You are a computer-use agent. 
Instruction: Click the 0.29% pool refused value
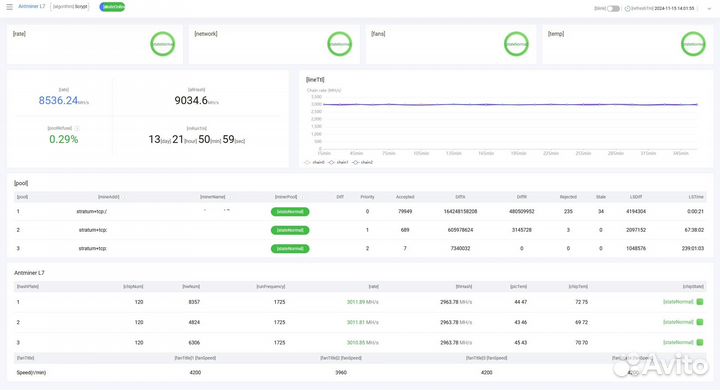64,139
